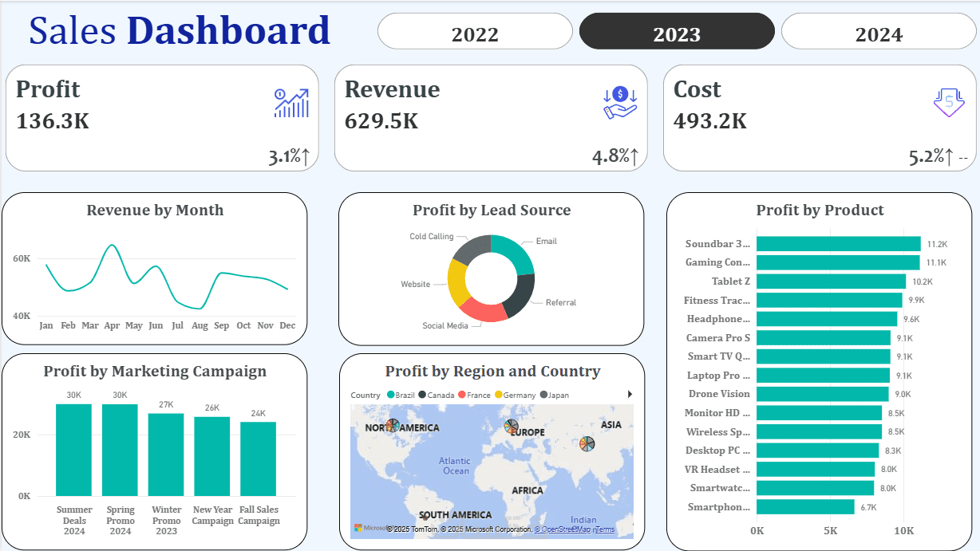The height and width of the screenshot is (551, 980).
Task: Click the Laptop Pro ... bar
Action: pos(823,376)
